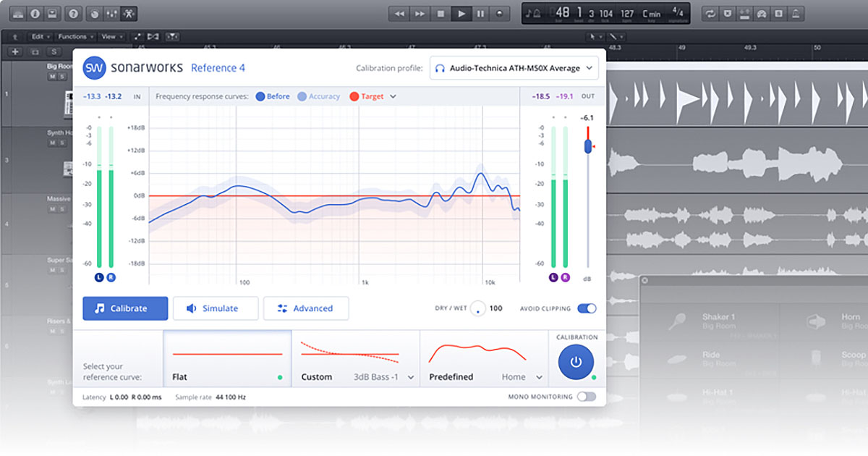868x456 pixels.
Task: Click the tempo 127 display
Action: tap(627, 13)
